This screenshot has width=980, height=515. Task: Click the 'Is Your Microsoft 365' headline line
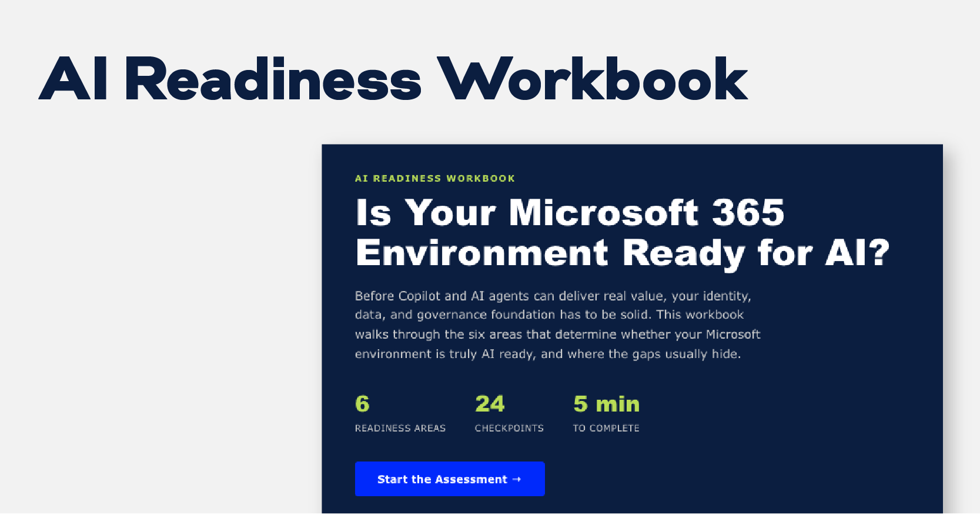(570, 212)
